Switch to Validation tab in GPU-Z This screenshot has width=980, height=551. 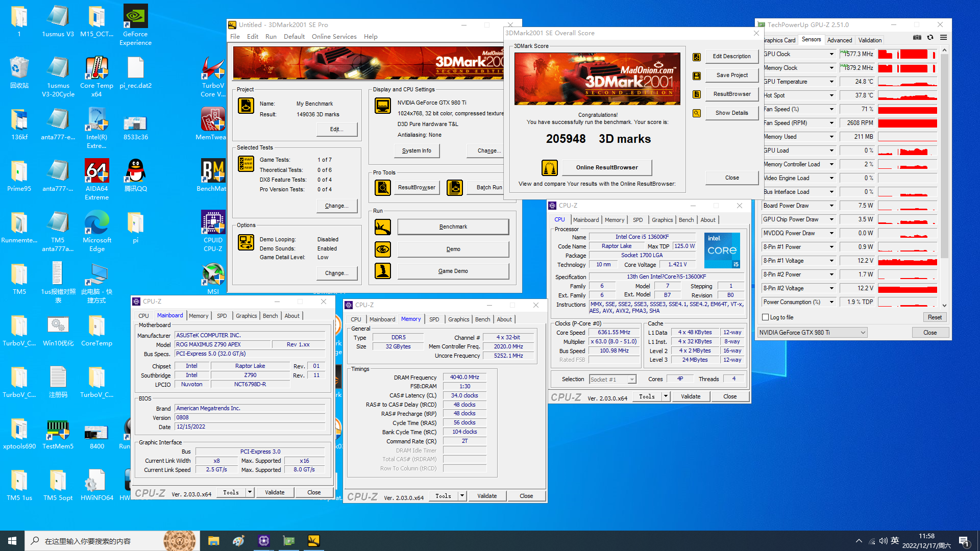pos(870,40)
